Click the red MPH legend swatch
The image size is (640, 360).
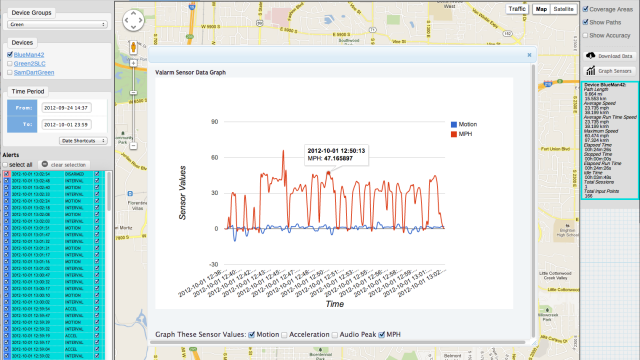pyautogui.click(x=453, y=134)
